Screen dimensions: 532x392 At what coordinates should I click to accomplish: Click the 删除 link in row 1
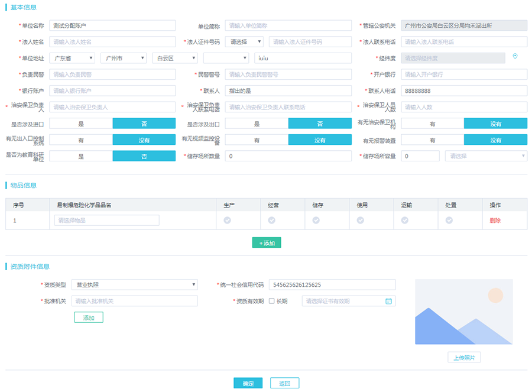(x=495, y=221)
